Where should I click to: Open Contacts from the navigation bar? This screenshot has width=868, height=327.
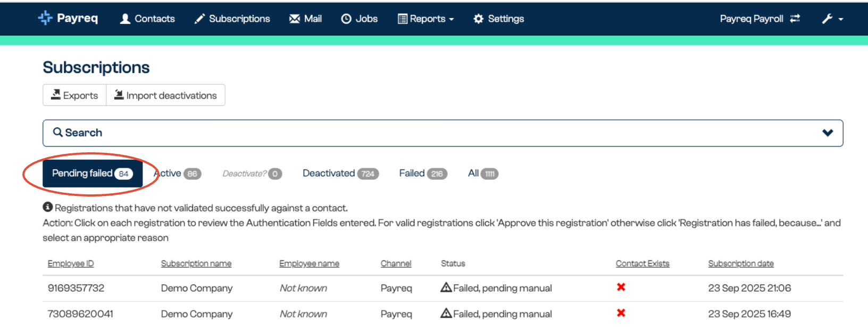147,19
